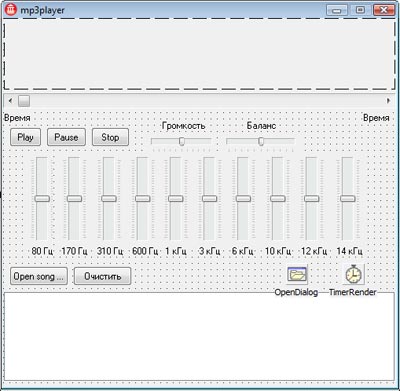Click the 80 Гц label

point(42,251)
